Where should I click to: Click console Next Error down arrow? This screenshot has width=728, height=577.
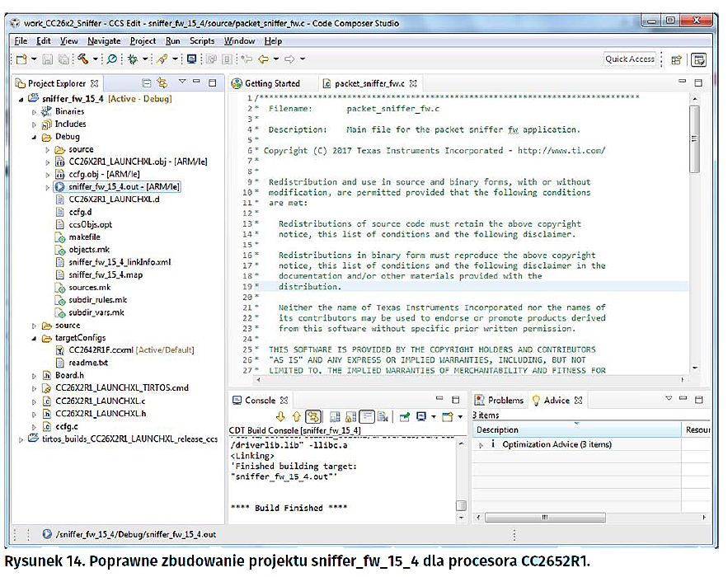[x=281, y=417]
